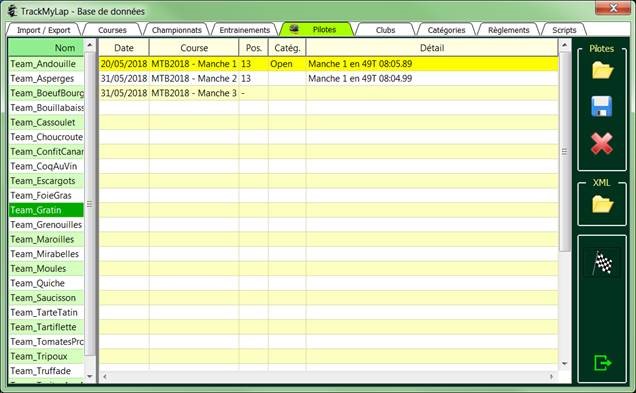Select Team_TomatesPro in the pilot list
Viewport: 636px width, 393px height.
pyautogui.click(x=46, y=341)
